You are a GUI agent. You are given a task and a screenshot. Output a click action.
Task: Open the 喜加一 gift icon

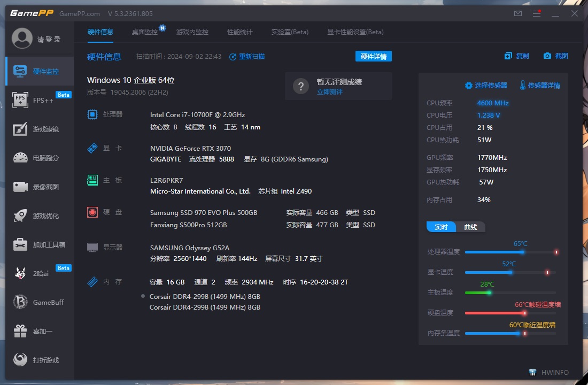20,331
